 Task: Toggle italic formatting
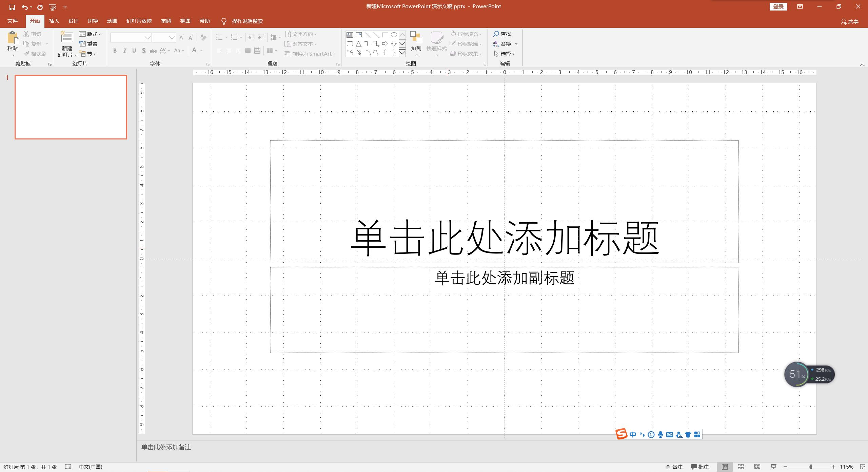(x=124, y=51)
